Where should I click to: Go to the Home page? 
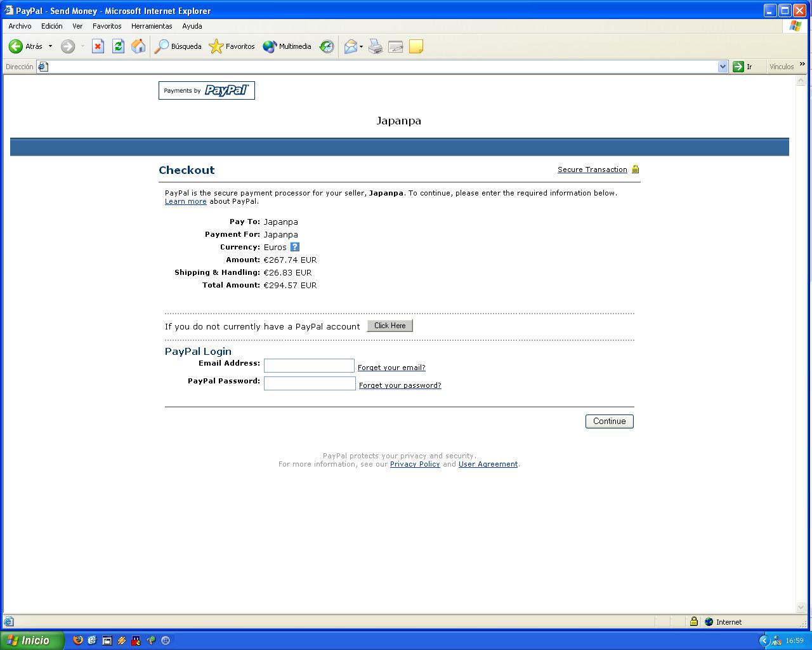click(138, 46)
